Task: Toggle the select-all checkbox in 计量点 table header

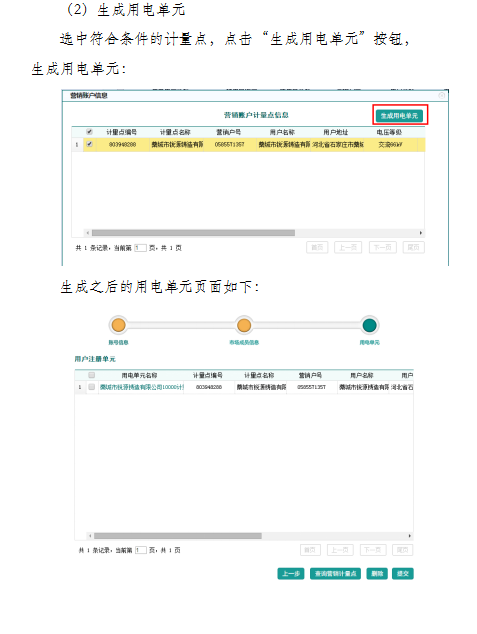Action: 89,132
